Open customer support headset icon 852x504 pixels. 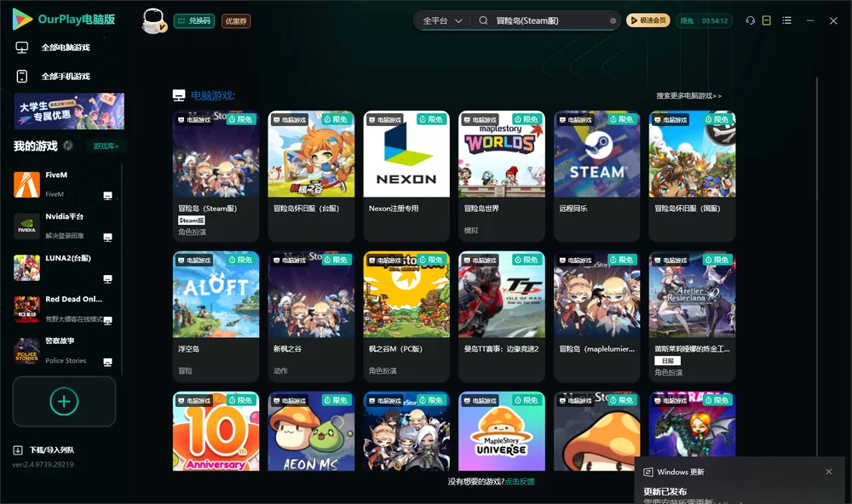(751, 20)
